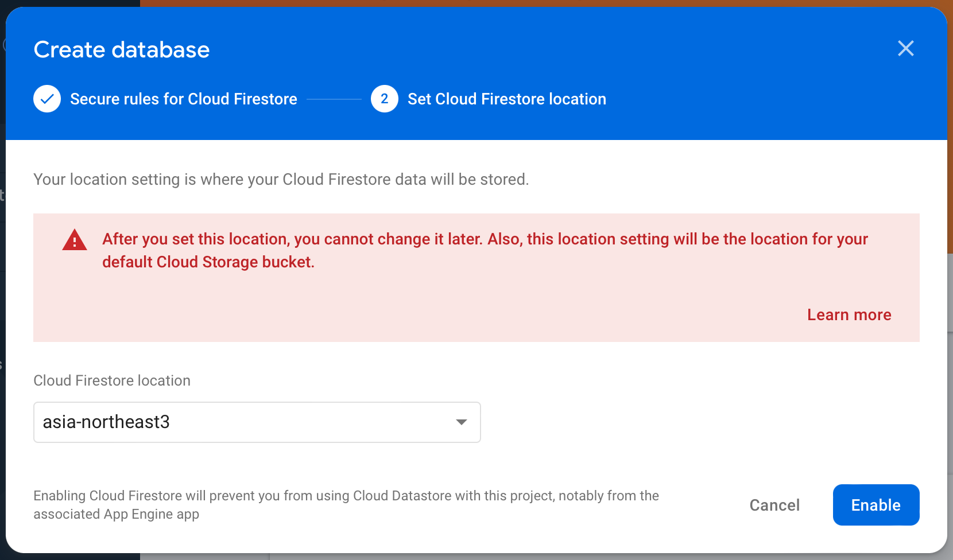Click the step 2 number badge

click(x=385, y=99)
